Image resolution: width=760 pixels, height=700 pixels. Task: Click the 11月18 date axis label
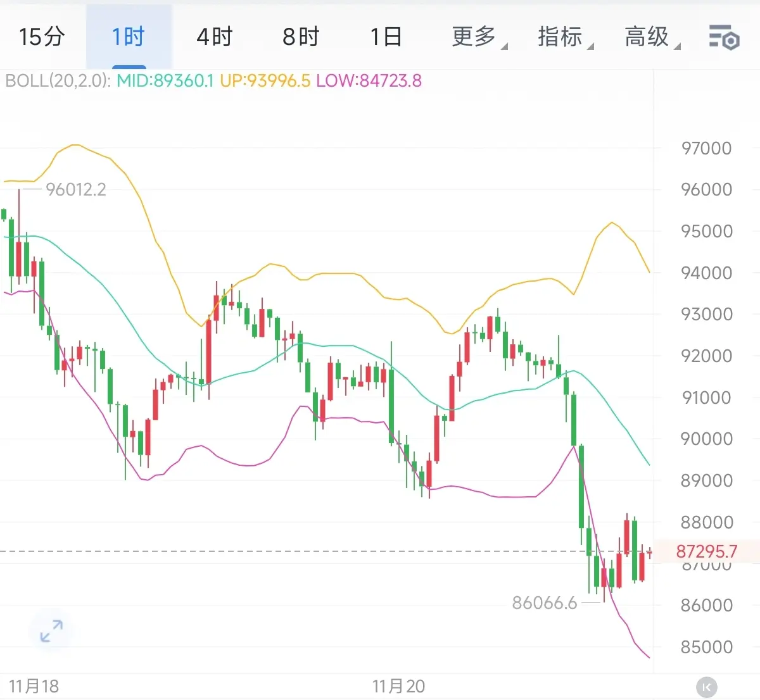pos(34,686)
